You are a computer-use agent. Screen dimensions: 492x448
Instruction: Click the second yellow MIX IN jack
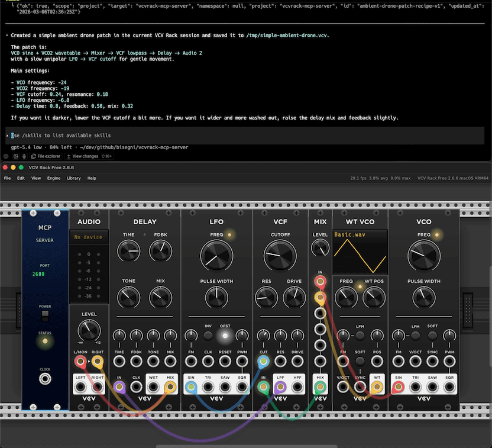[320, 297]
